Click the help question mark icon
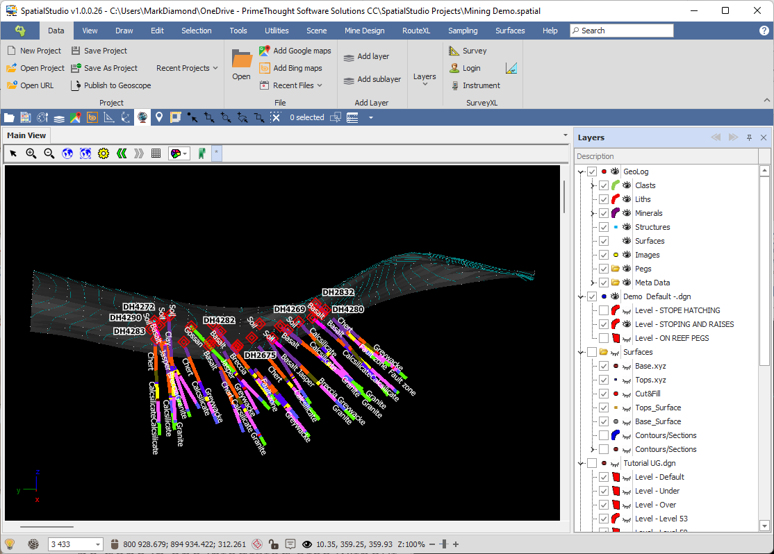Image resolution: width=774 pixels, height=554 pixels. (764, 31)
